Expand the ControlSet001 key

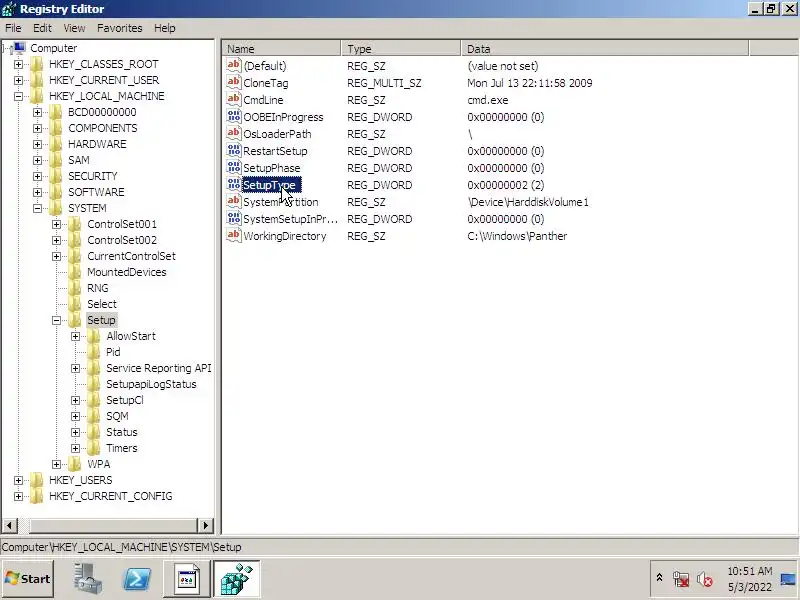[x=56, y=224]
